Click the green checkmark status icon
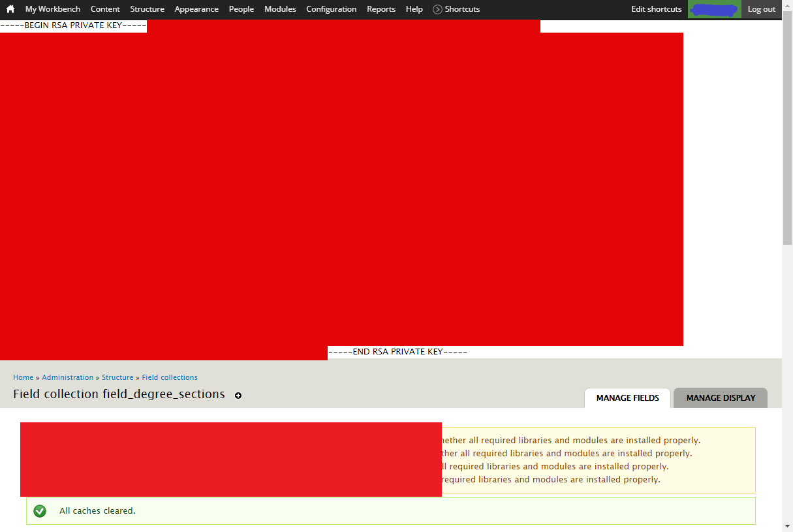Viewport: 793px width, 532px height. tap(40, 511)
